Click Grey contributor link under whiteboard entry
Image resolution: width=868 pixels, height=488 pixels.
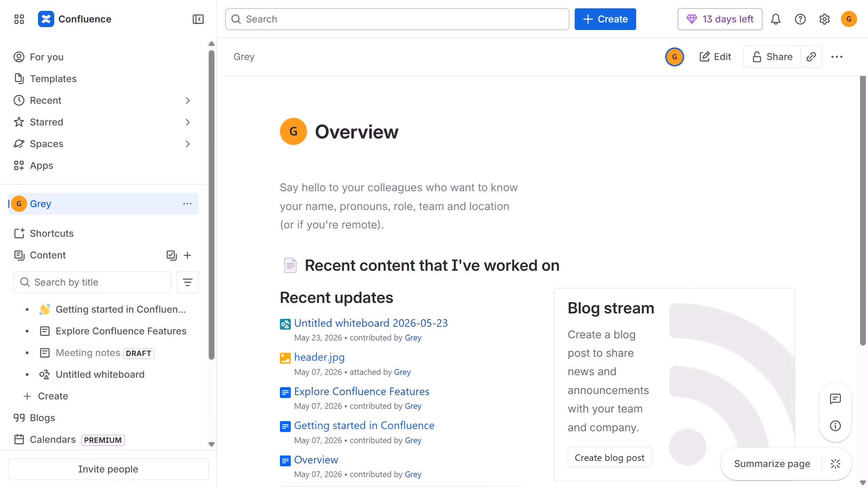pyautogui.click(x=413, y=338)
